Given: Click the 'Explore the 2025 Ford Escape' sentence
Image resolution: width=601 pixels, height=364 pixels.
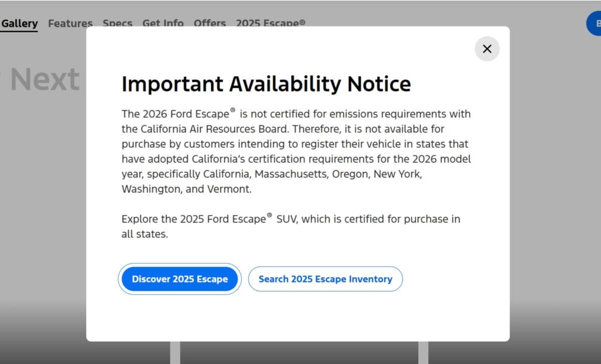Looking at the screenshot, I should click(290, 226).
